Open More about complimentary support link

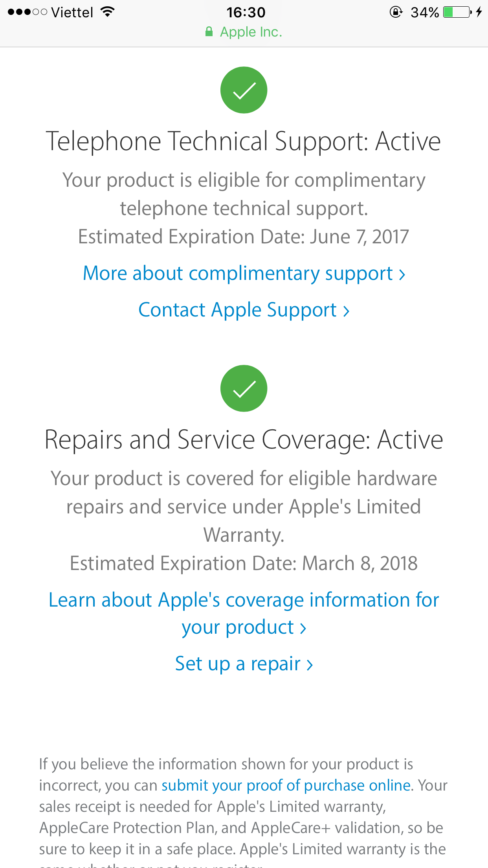pos(244,273)
